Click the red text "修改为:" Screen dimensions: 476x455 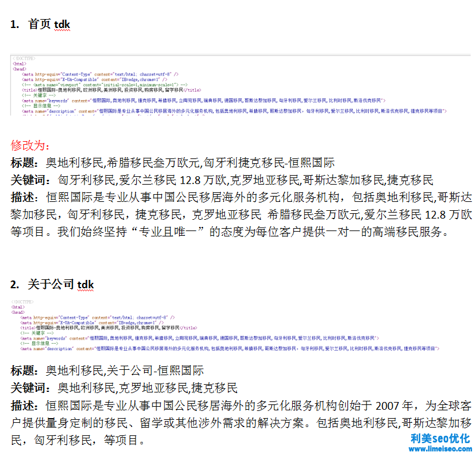coord(30,145)
